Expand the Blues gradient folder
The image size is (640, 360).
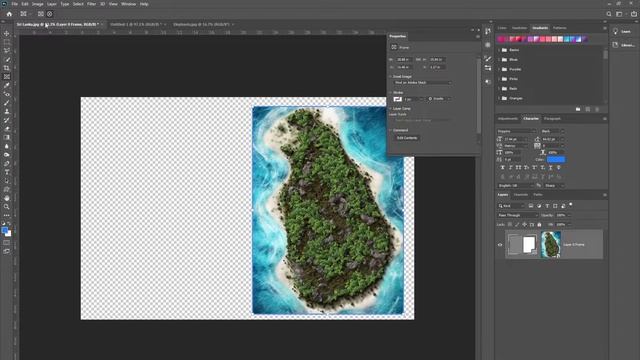coord(499,60)
